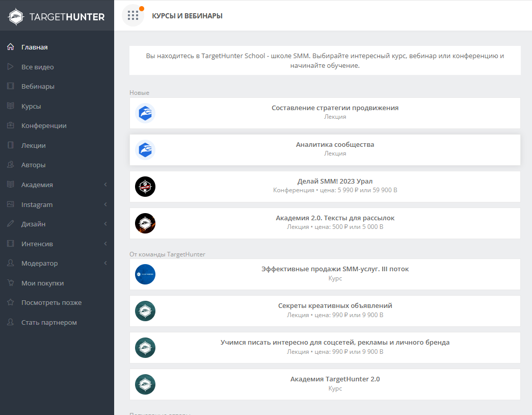Viewport: 532px width, 415px height.
Task: Click the briefcase icon beside Конференции
Action: pyautogui.click(x=10, y=125)
